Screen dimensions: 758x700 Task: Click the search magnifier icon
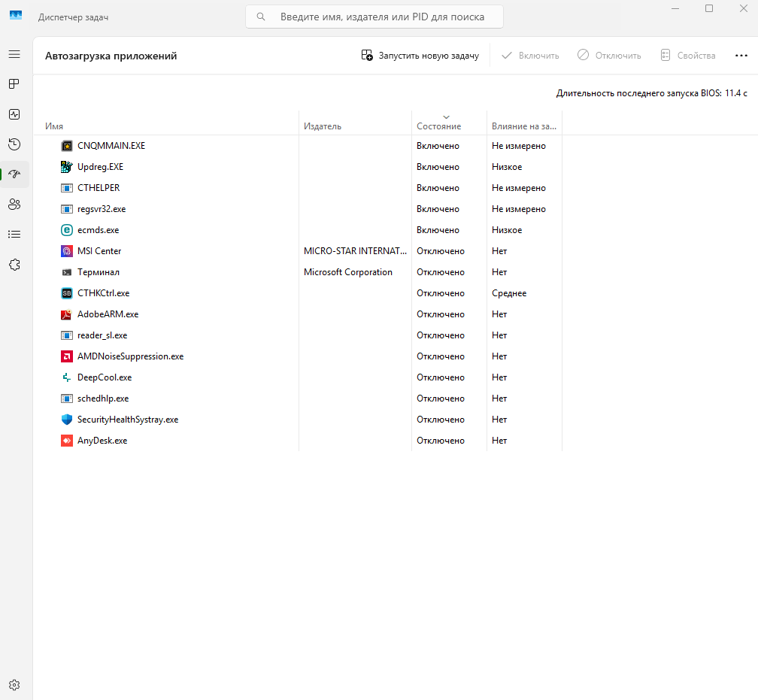click(x=260, y=17)
